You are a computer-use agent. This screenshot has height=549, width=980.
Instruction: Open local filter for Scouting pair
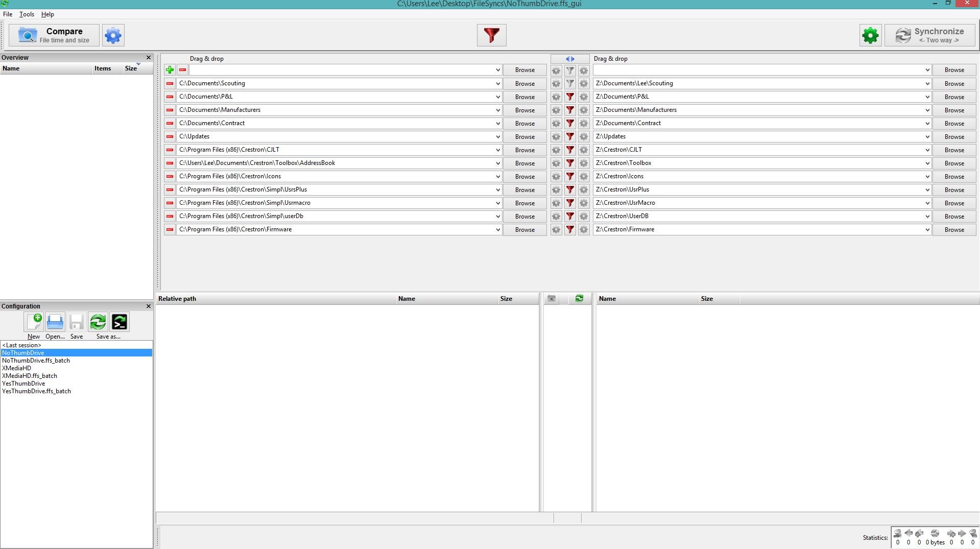[570, 83]
